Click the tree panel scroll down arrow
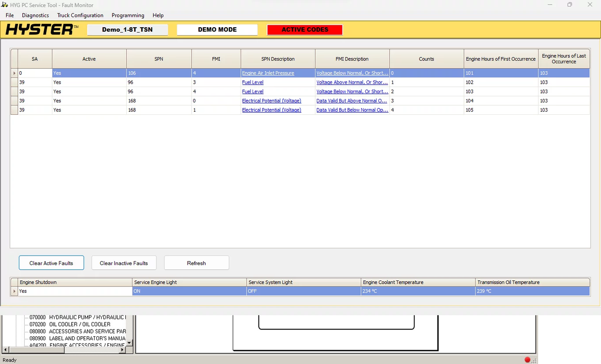601x364 pixels. point(129,342)
